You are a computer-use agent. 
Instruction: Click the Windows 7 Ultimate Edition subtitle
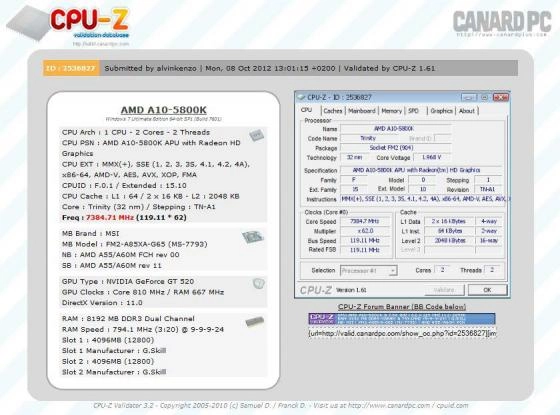click(x=164, y=119)
